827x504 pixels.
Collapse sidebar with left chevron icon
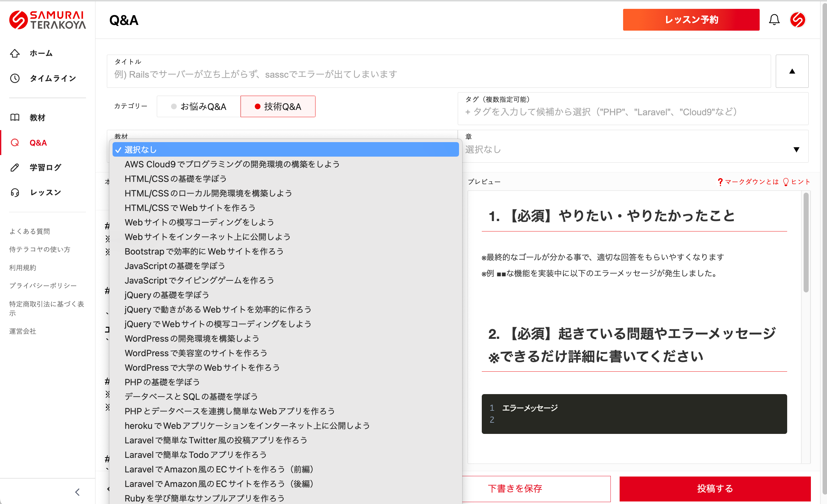[x=77, y=492]
